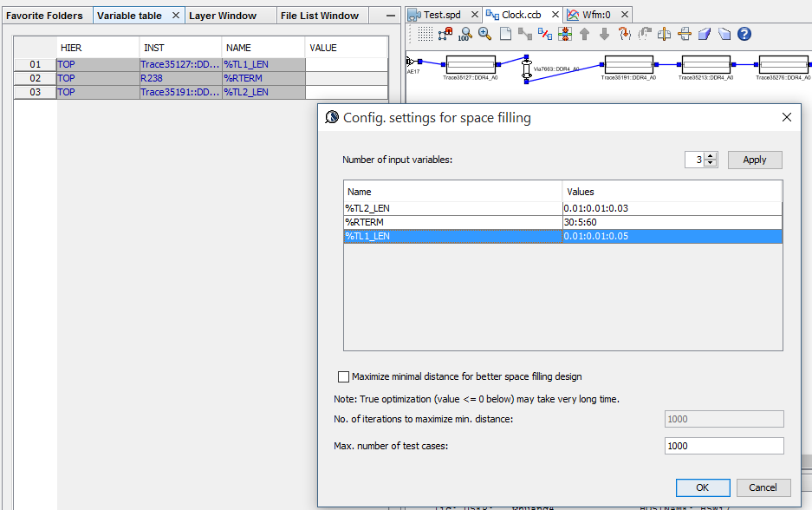Open dropdown arrow at right of panel tabs

pos(388,16)
